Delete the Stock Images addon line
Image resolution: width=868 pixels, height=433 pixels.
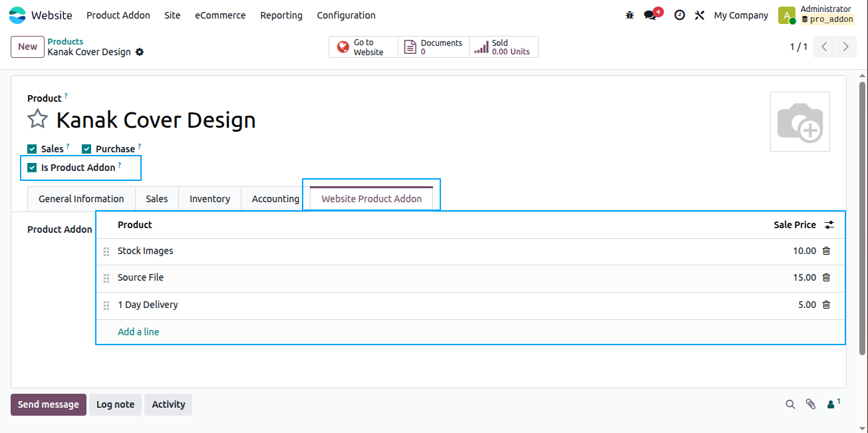point(826,251)
